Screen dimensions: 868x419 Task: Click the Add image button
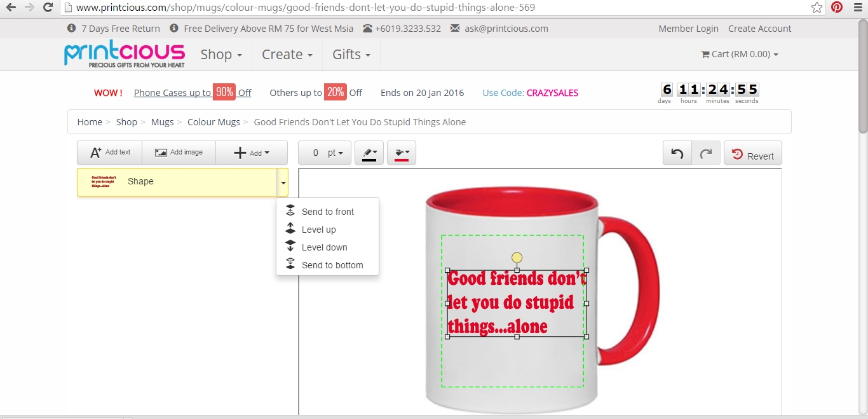tap(179, 153)
